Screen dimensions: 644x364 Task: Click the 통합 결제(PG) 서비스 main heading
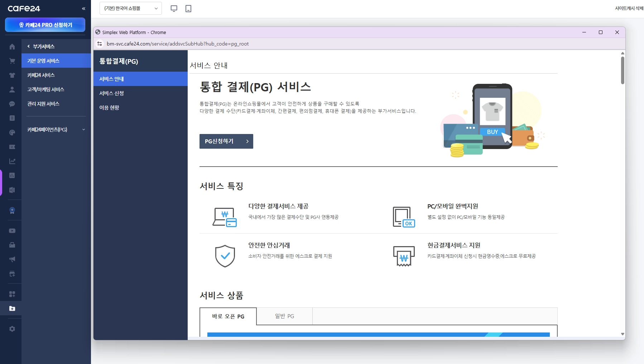pyautogui.click(x=255, y=87)
